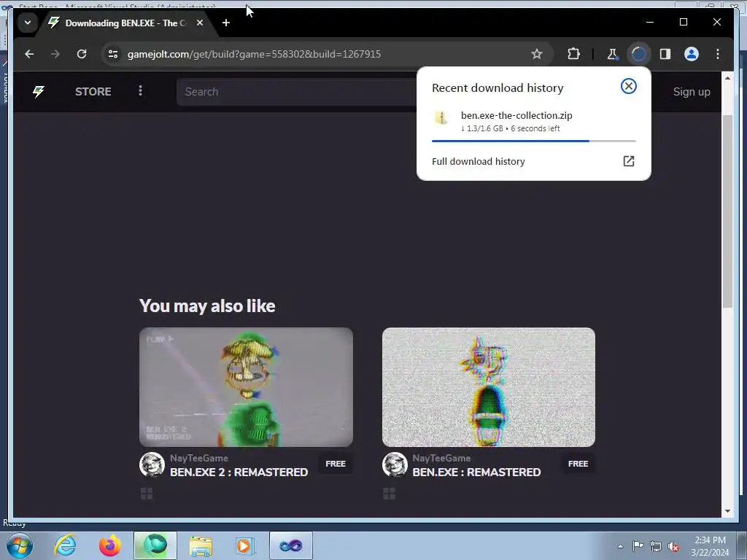Viewport: 747px width, 560px height.
Task: Click BEN.EXE : REMASTERED title
Action: click(476, 472)
